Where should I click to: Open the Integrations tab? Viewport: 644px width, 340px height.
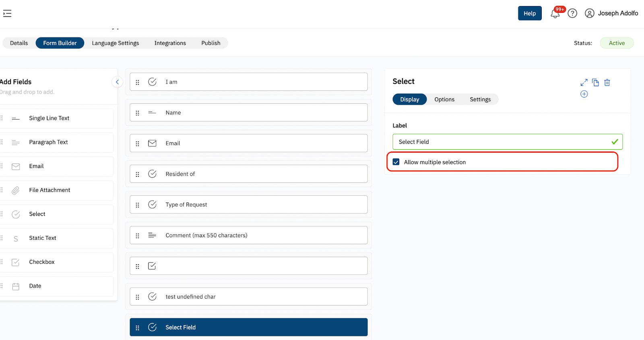coord(170,43)
